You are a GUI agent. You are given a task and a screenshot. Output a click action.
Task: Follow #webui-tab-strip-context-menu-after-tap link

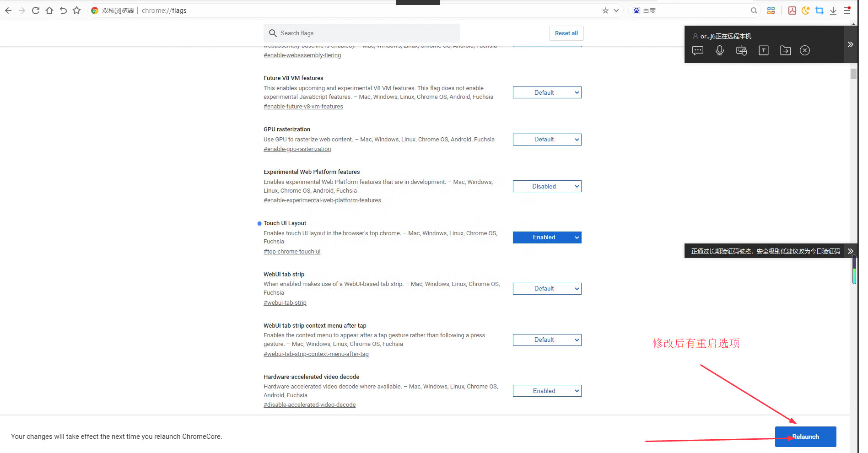click(x=316, y=354)
